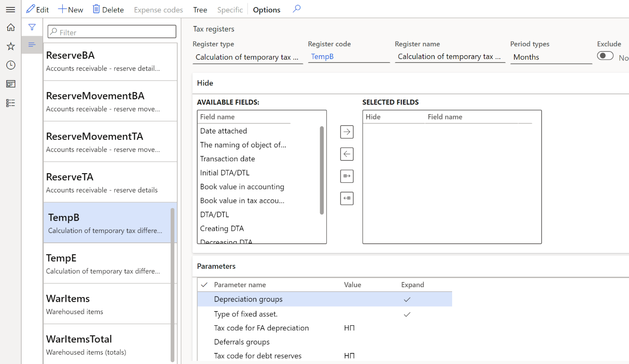
Task: Move selected field right arrow
Action: click(x=347, y=132)
